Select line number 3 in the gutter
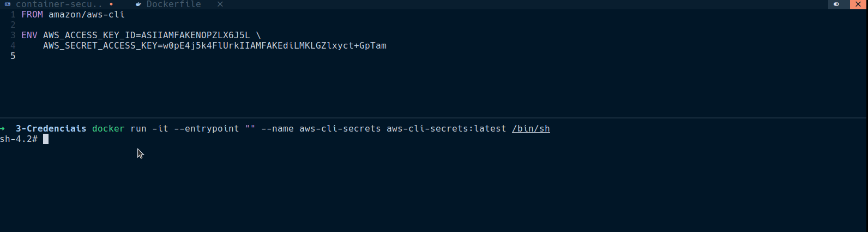 pyautogui.click(x=13, y=35)
